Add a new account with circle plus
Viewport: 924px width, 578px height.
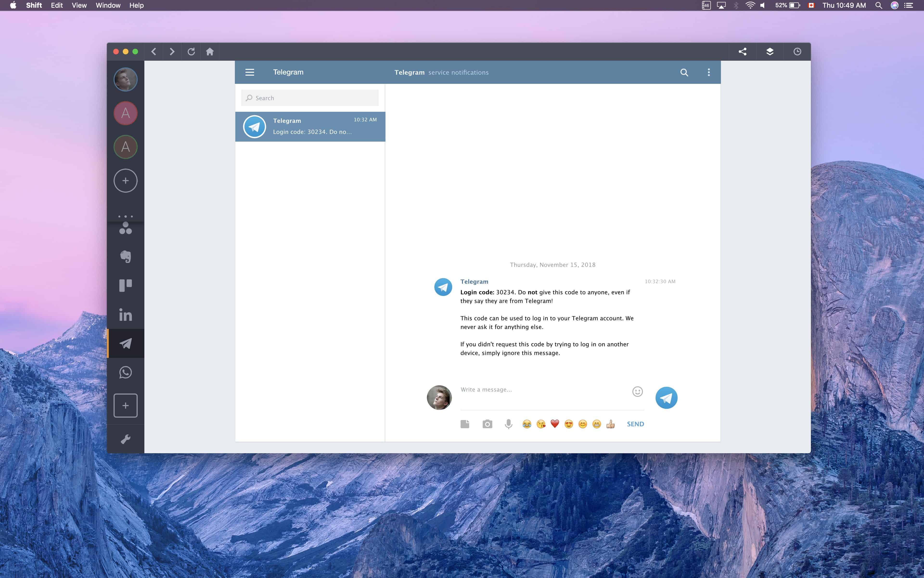click(126, 180)
